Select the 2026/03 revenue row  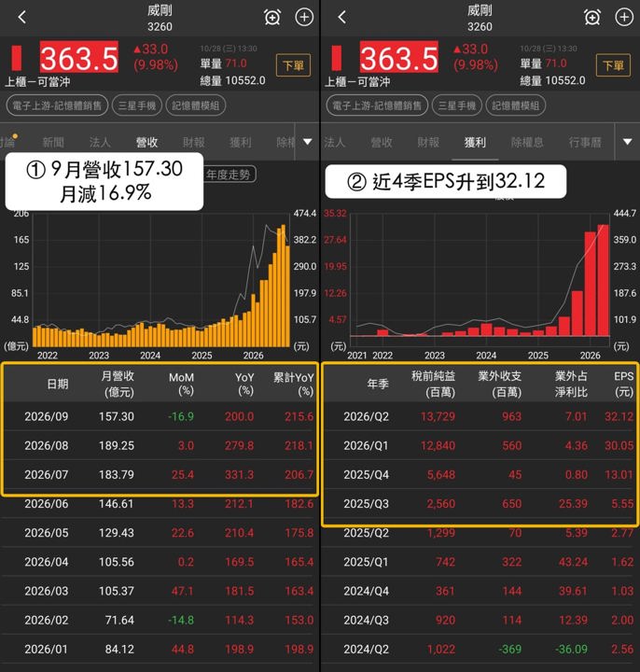point(160,592)
